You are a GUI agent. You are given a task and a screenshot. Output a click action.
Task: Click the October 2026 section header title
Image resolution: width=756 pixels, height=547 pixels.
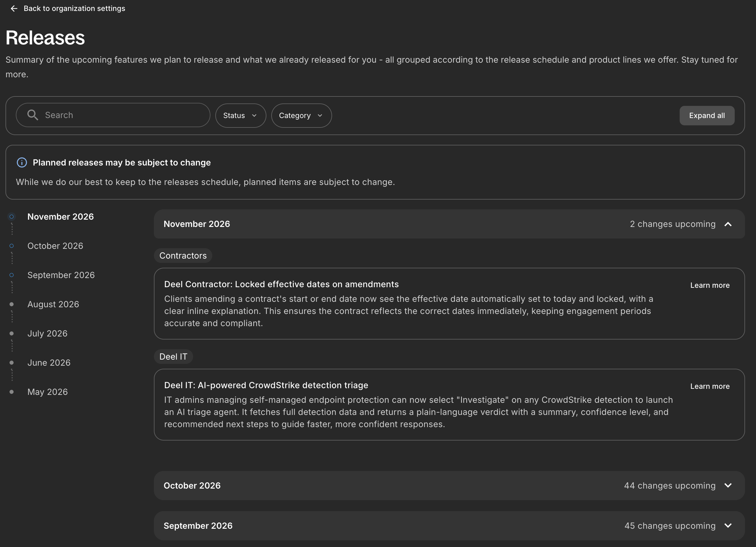click(192, 486)
